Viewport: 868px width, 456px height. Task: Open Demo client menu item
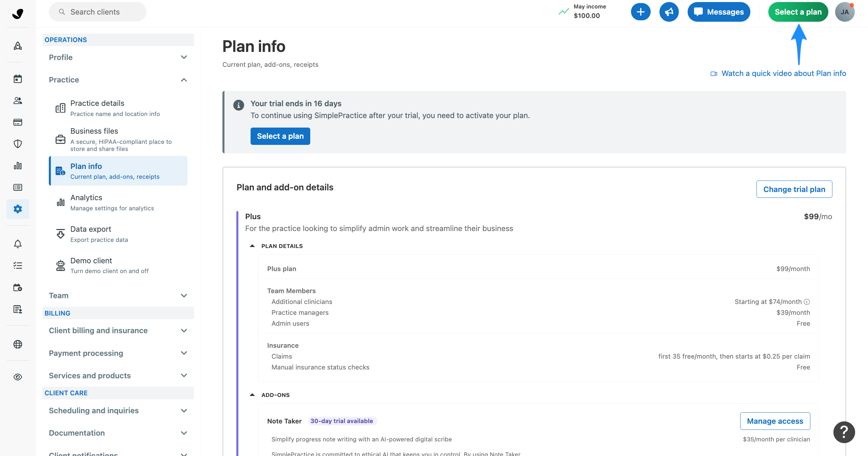pos(118,265)
